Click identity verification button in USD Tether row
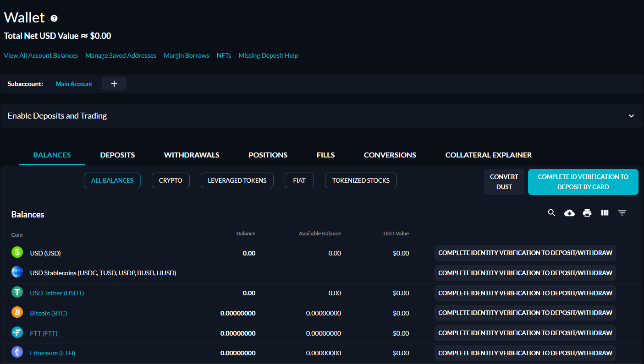This screenshot has width=644, height=364. pyautogui.click(x=525, y=293)
